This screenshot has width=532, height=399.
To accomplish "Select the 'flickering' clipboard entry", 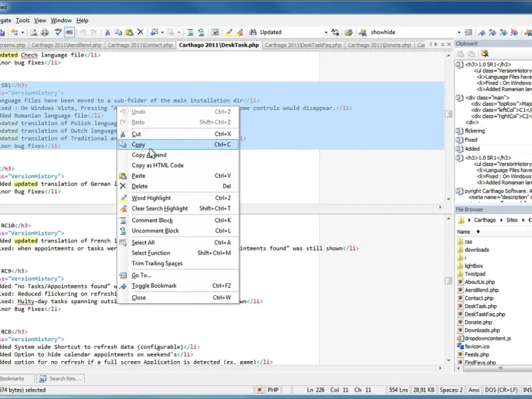I will pos(474,130).
